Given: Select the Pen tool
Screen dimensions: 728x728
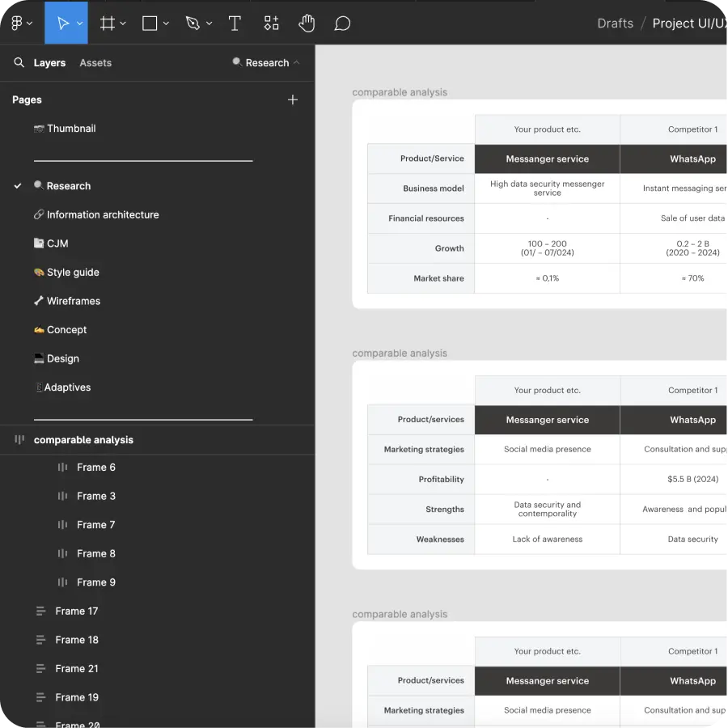Looking at the screenshot, I should click(193, 23).
